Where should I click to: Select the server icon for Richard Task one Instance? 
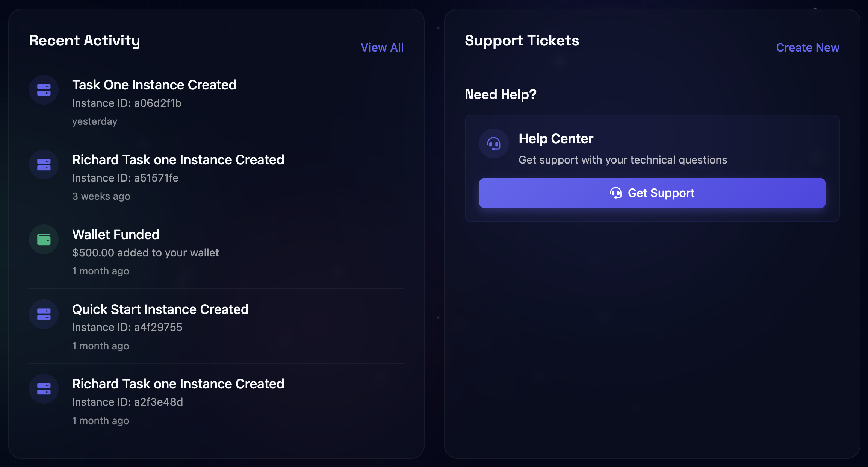pyautogui.click(x=44, y=164)
